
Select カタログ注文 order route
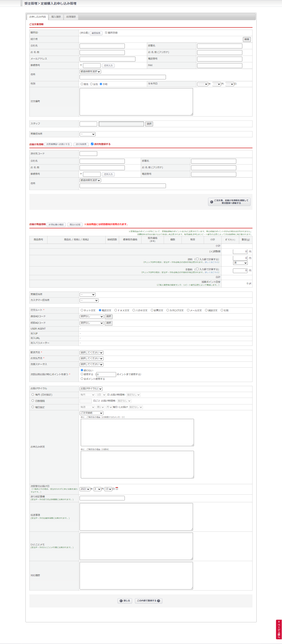coord(168,310)
